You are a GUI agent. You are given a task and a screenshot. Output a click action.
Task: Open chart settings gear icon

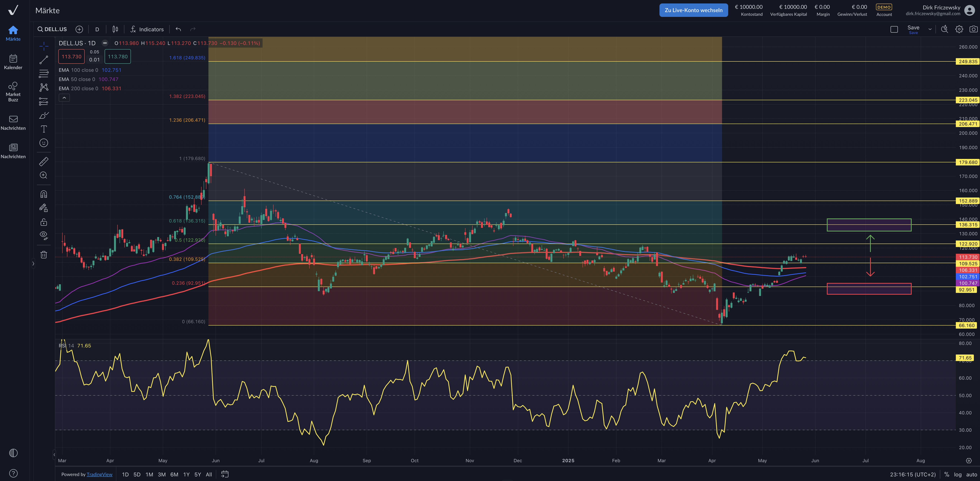(959, 29)
